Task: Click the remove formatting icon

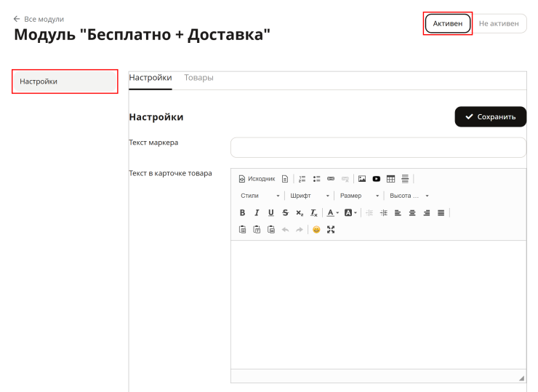Action: click(314, 213)
